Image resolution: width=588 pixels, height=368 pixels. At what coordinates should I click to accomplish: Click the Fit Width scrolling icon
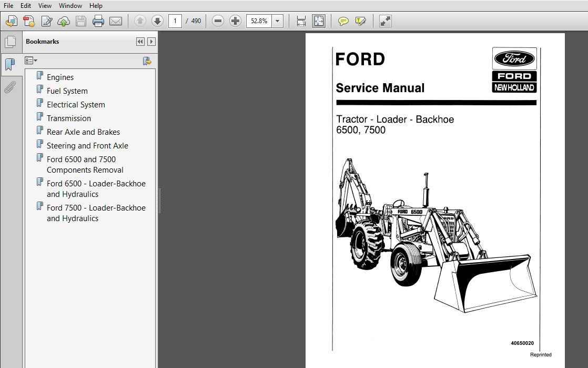pyautogui.click(x=301, y=21)
